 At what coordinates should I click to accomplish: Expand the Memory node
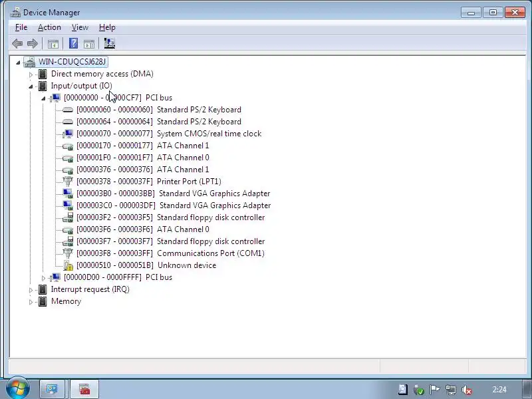31,302
